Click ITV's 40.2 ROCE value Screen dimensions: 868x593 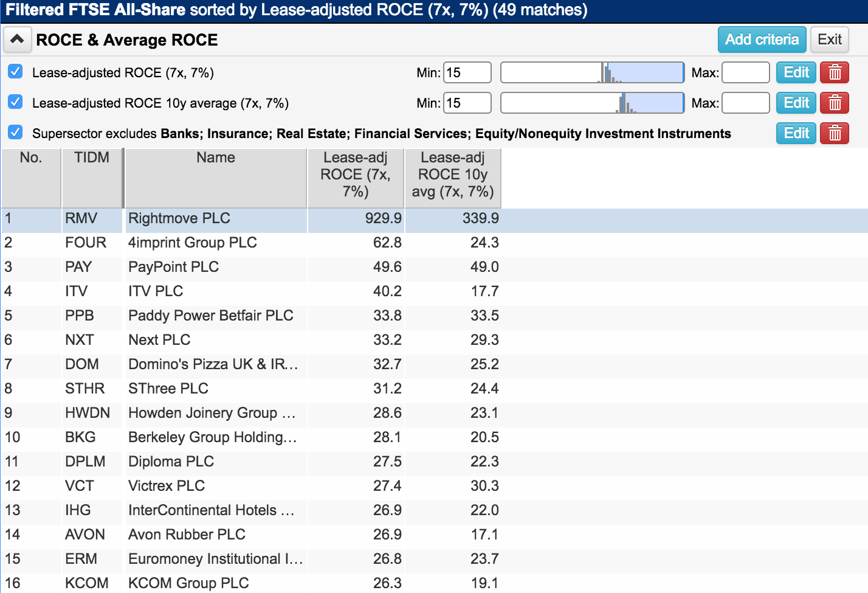coord(387,291)
